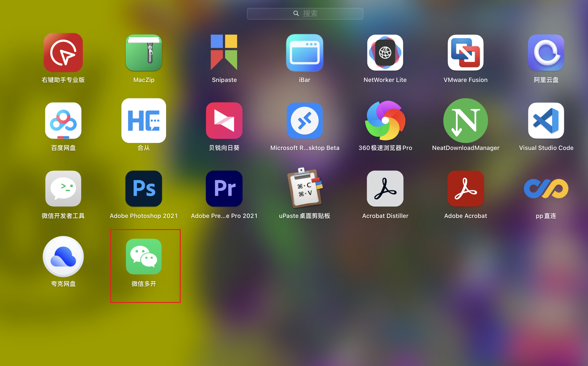Launch 贝锐向日葵 remote app
Screen dimensions: 588x366
pos(224,121)
